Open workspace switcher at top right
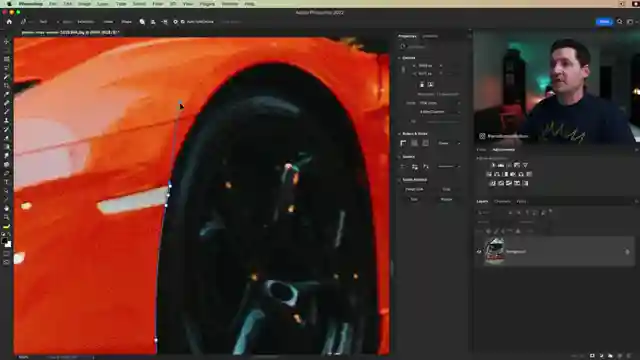This screenshot has height=360, width=640. [630, 22]
